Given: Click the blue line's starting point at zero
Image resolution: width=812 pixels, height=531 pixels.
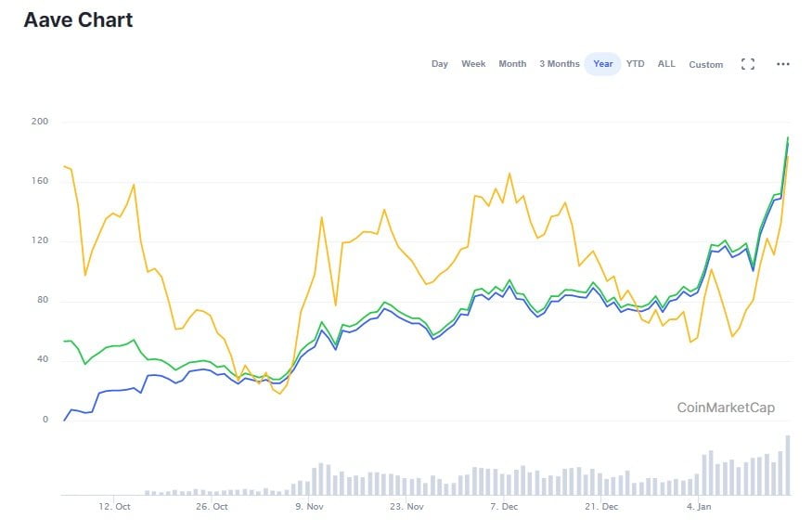Looking at the screenshot, I should [x=64, y=421].
